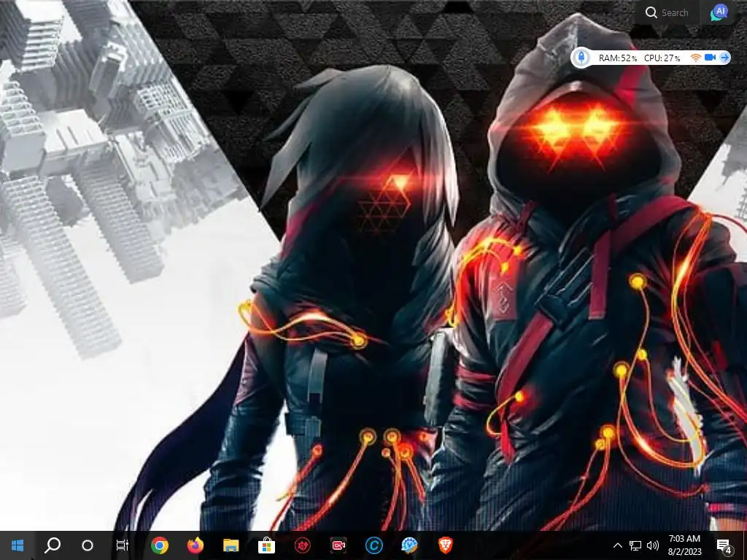Open red gear app on taskbar
The width and height of the screenshot is (747, 560).
point(302,545)
